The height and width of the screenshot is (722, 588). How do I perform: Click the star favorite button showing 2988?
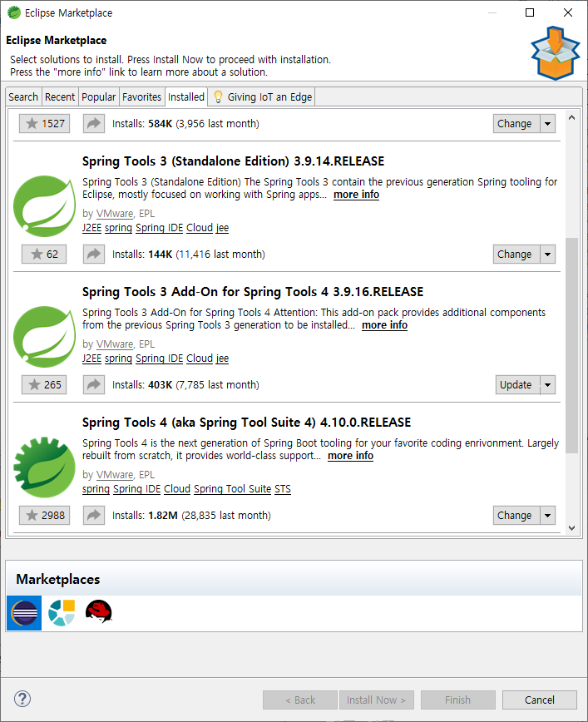[44, 515]
